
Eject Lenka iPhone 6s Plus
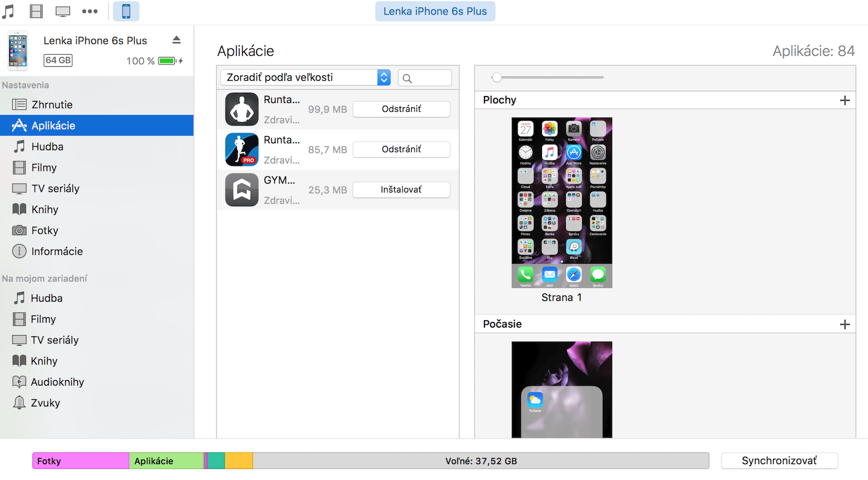tap(176, 40)
